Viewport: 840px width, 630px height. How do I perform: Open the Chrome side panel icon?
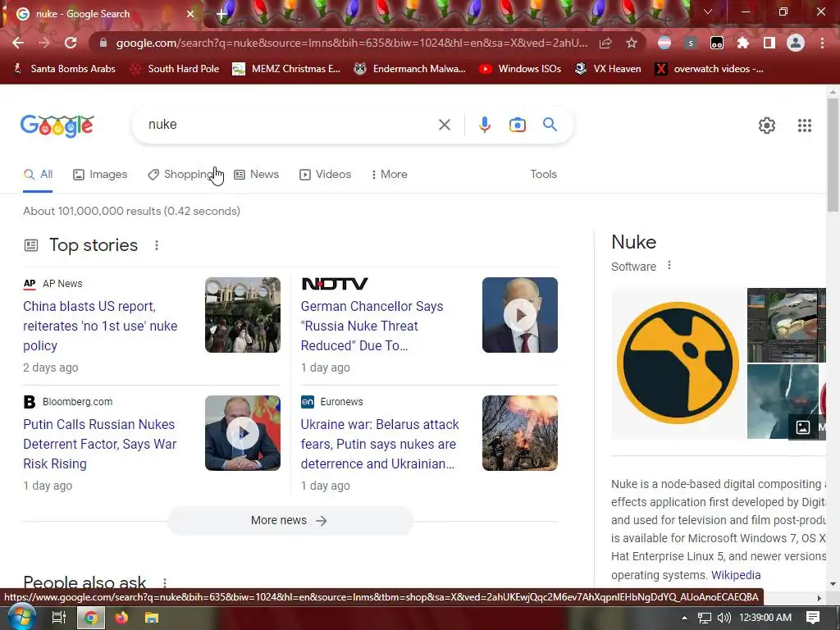pyautogui.click(x=769, y=43)
